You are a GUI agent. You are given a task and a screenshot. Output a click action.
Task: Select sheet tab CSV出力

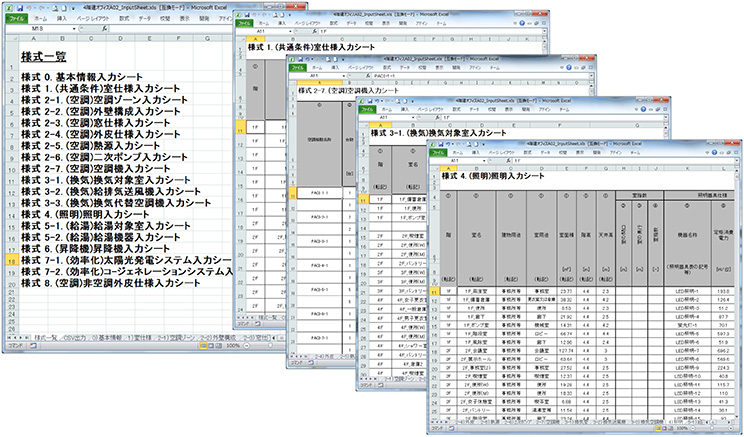coord(75,337)
